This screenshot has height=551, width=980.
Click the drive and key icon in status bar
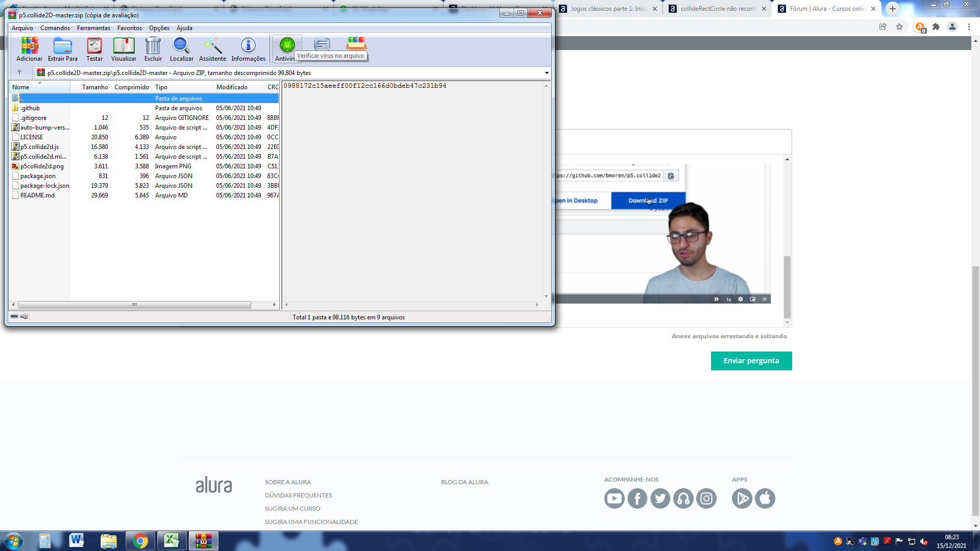[x=19, y=317]
